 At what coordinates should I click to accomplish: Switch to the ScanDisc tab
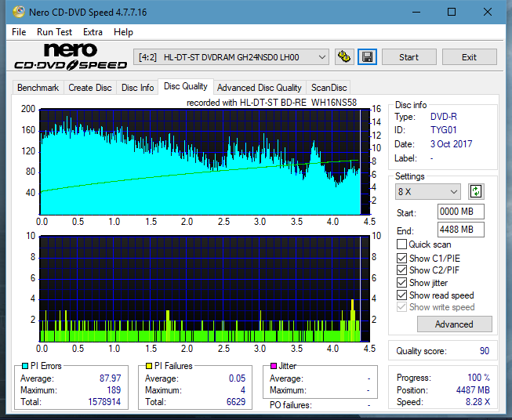point(329,88)
